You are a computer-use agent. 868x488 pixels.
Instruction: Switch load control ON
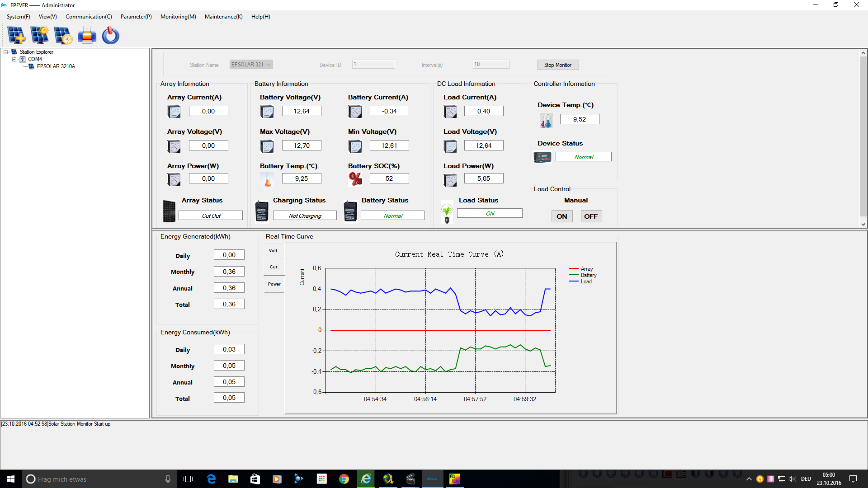pos(561,216)
